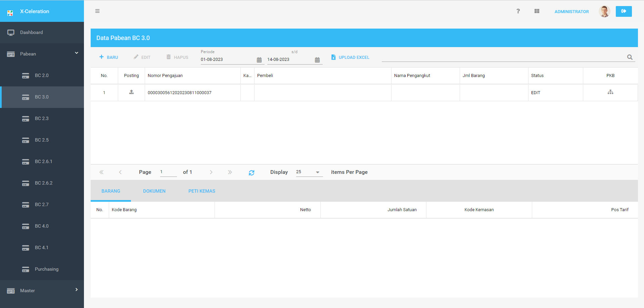Select BC 3.0 in sidebar
Screen dimensions: 644x308
[42, 97]
